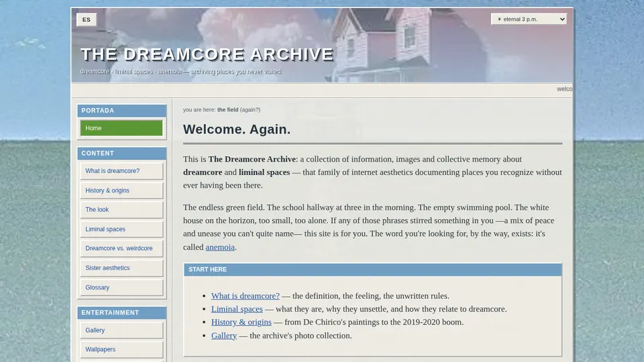Screen dimensions: 644x362
Task: Open the eternal 3 p.m. theme dropdown
Action: pos(529,19)
